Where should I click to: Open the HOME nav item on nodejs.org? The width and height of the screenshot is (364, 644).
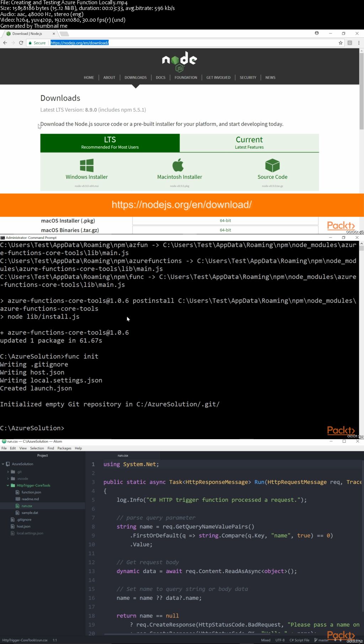pos(89,78)
